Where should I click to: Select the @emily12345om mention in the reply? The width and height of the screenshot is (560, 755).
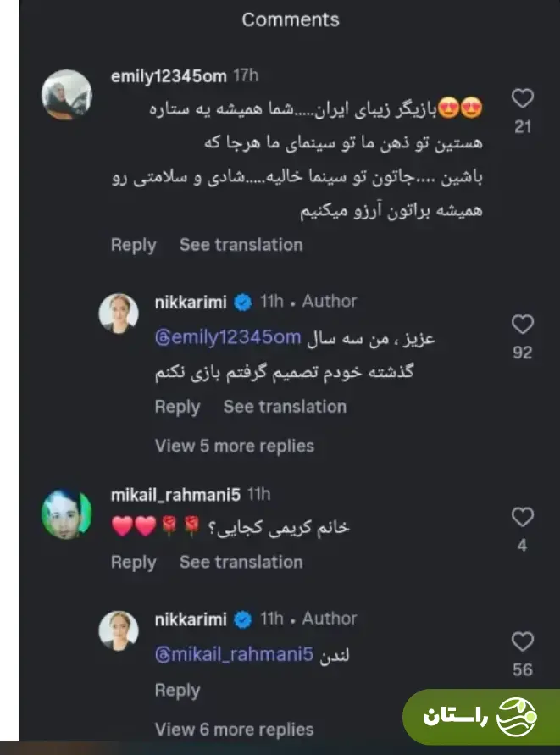pos(227,336)
